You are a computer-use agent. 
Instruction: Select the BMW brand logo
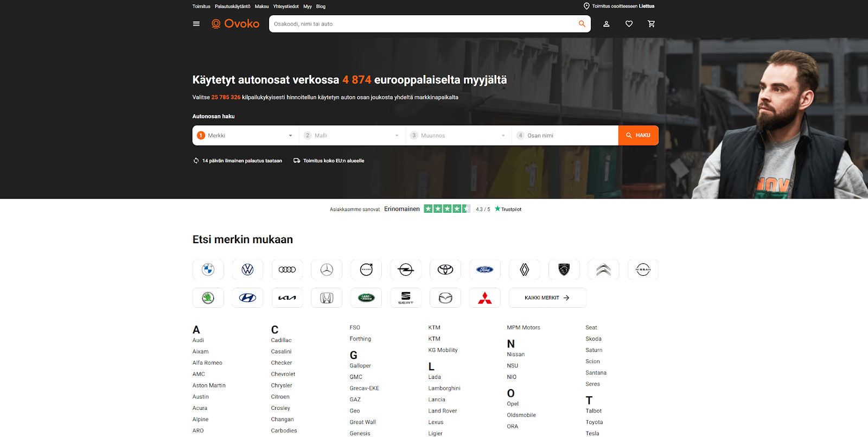(208, 270)
